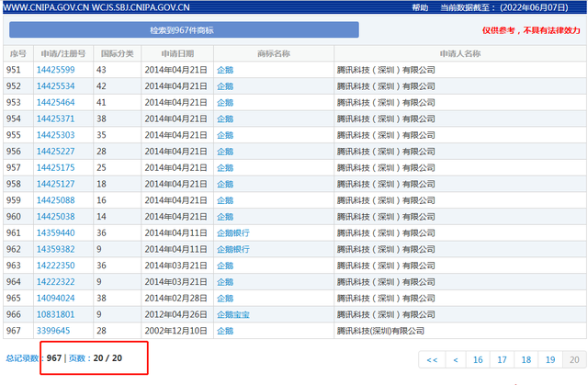Open registration number 14425175
This screenshot has height=385, width=588.
click(55, 167)
